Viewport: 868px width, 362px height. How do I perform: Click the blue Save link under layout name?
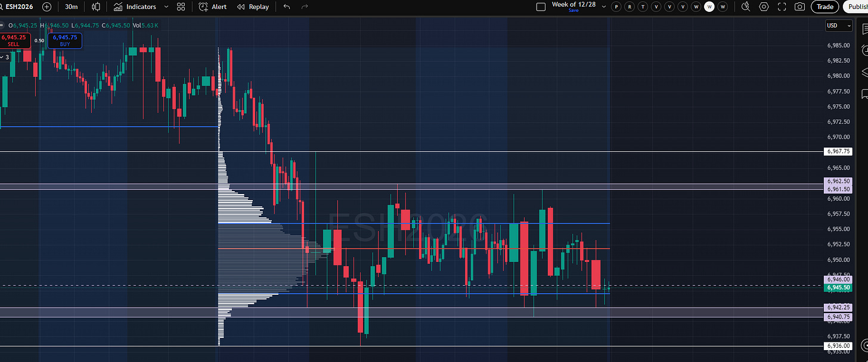coord(573,10)
